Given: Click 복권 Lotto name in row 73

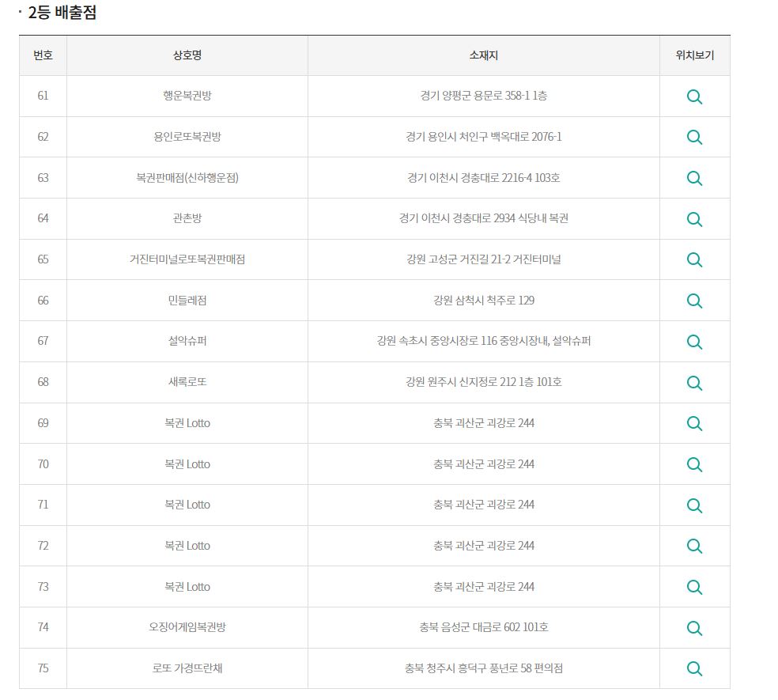Looking at the screenshot, I should tap(187, 587).
